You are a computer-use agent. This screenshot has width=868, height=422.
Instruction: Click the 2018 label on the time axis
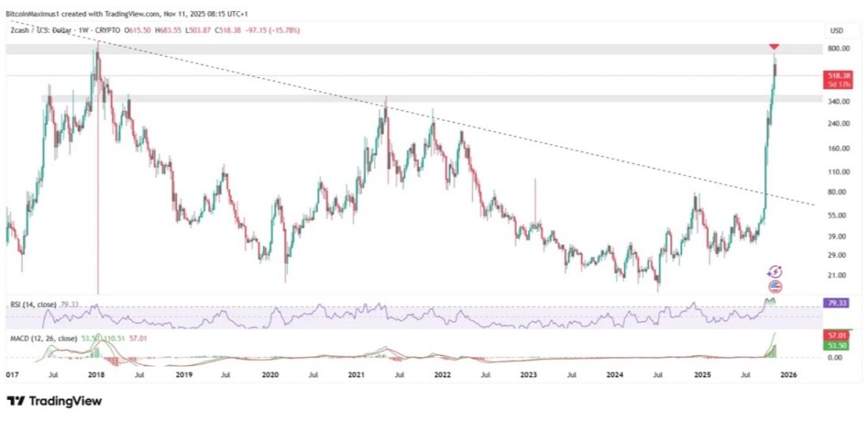98,376
